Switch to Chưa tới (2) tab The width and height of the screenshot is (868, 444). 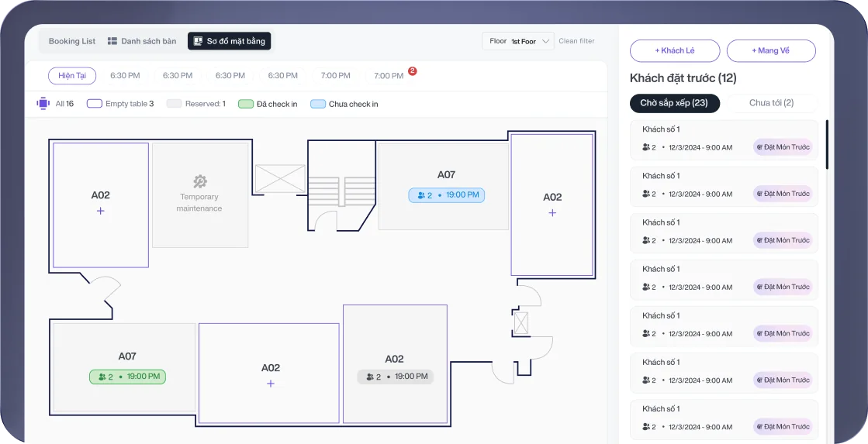[771, 103]
